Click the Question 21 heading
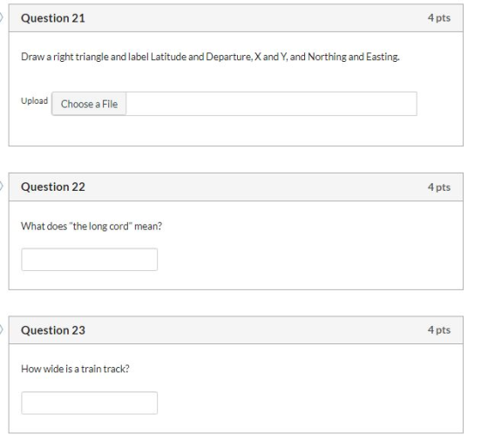Screen dimensions: 488x448 pos(53,18)
